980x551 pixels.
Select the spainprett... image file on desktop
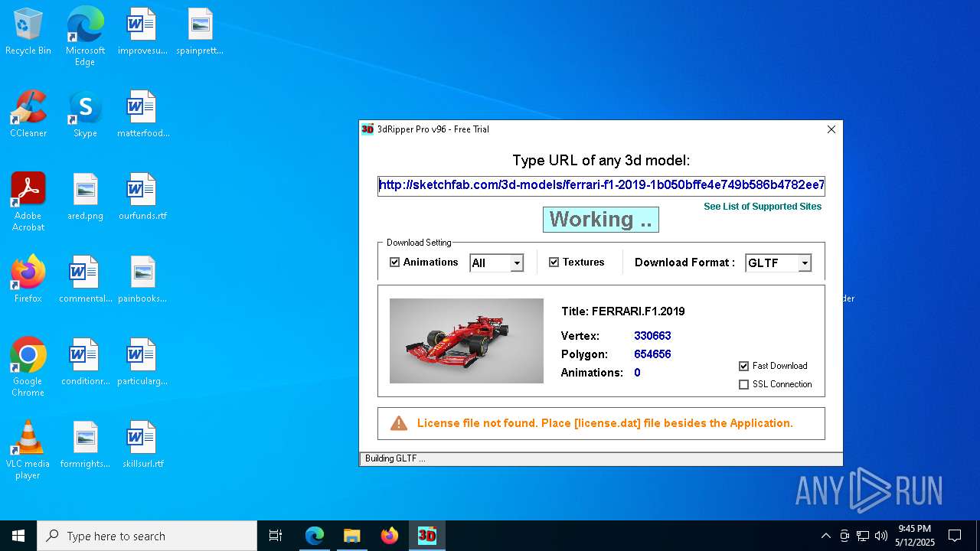[x=200, y=32]
